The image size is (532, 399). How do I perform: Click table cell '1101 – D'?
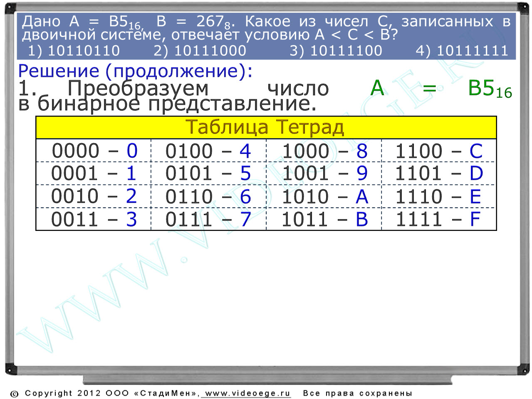(x=439, y=173)
